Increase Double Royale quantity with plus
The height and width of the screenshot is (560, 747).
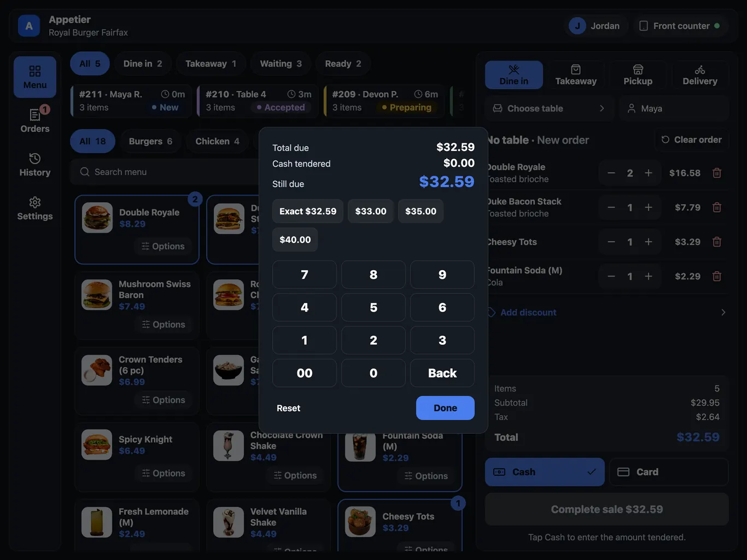coord(649,173)
